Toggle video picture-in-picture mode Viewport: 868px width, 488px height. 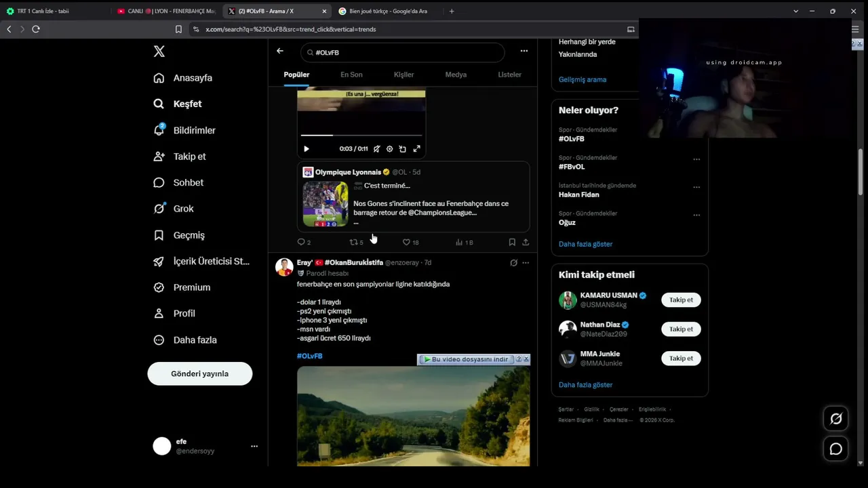[x=403, y=149]
